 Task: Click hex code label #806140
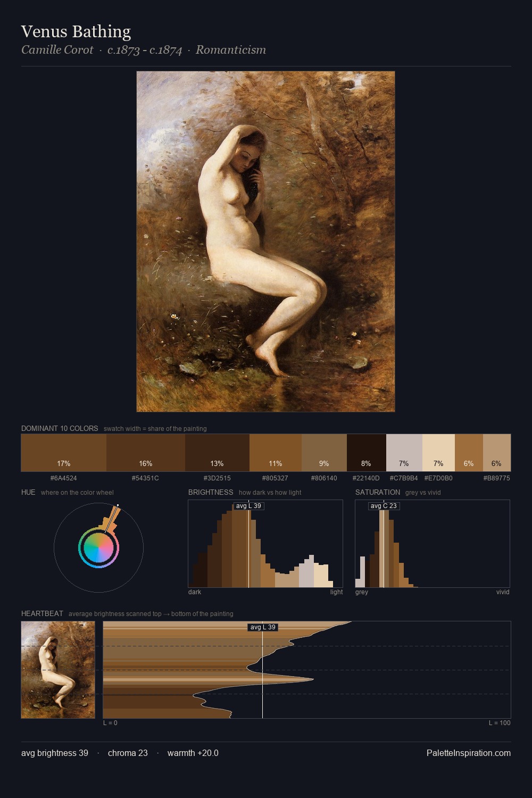324,478
